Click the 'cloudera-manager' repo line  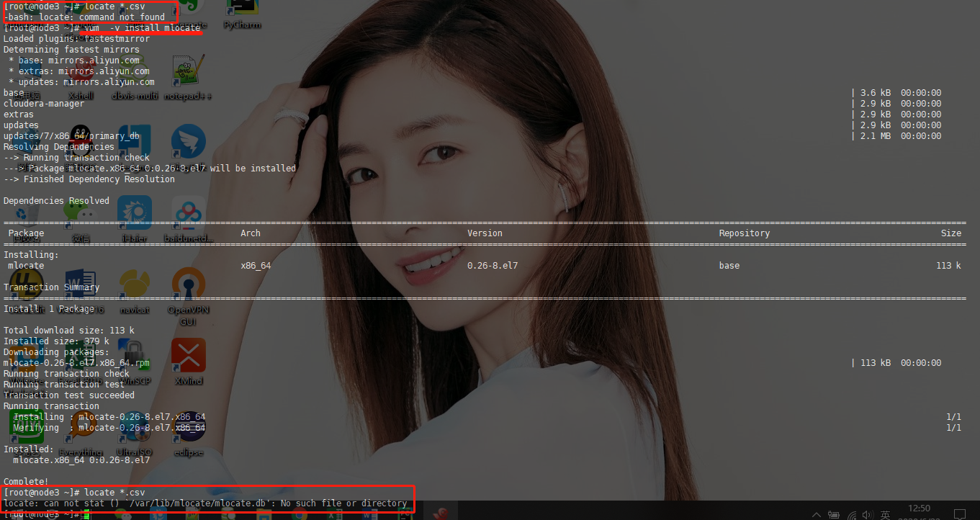coord(44,104)
